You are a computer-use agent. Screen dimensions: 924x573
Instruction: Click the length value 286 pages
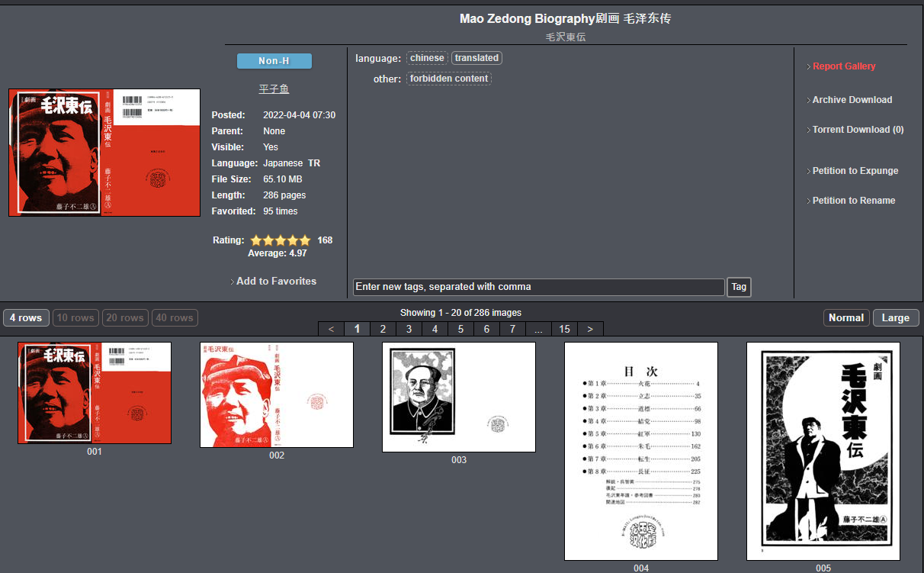click(x=284, y=195)
